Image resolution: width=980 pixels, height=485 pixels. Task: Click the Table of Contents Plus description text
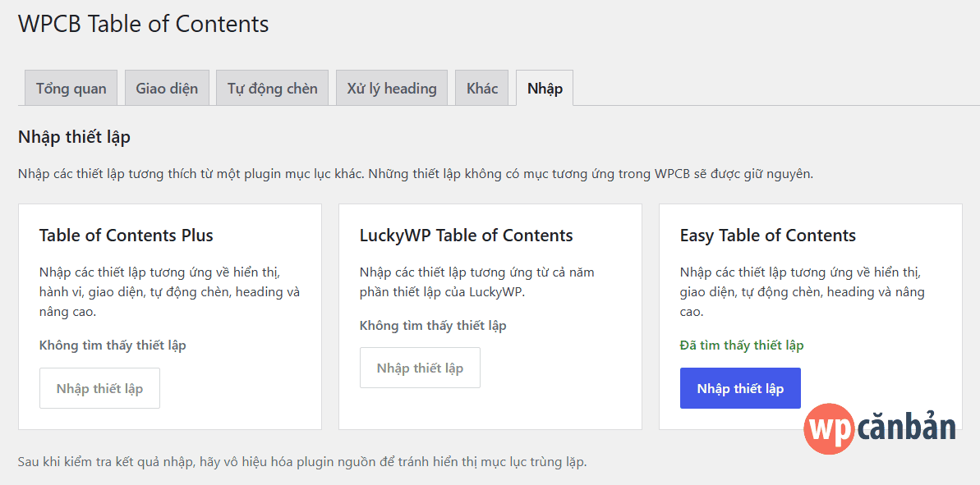169,292
